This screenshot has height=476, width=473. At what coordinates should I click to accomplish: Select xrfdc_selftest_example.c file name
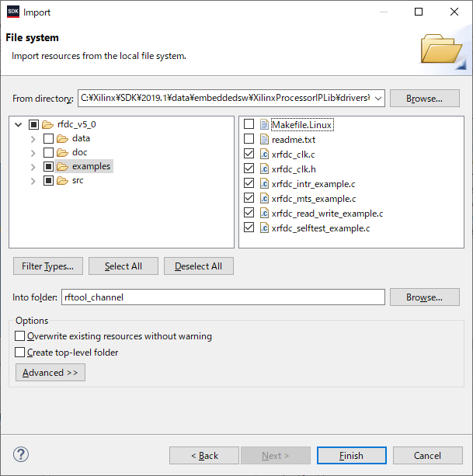tap(321, 228)
